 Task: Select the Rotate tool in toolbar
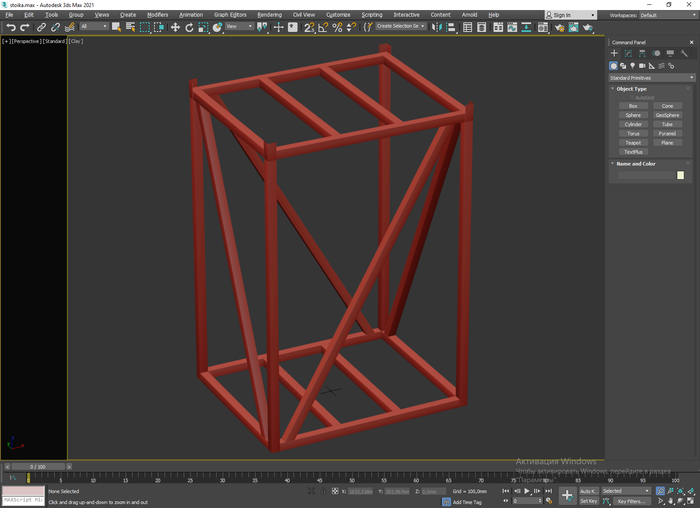(x=189, y=27)
